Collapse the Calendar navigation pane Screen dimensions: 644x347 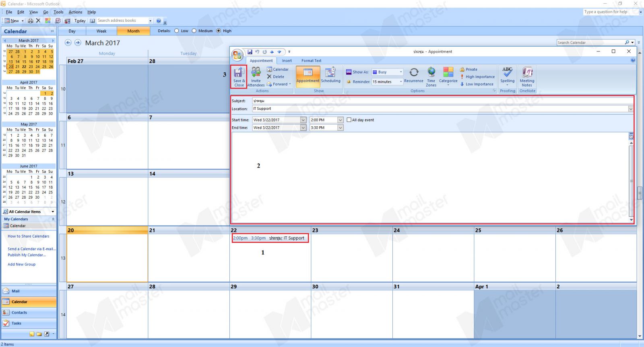click(52, 31)
